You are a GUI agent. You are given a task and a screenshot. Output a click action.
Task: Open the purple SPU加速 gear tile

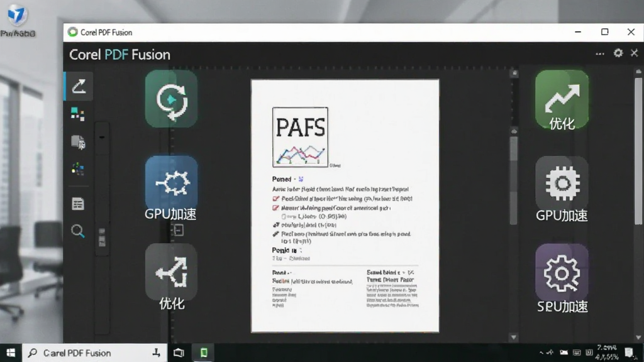click(x=562, y=278)
